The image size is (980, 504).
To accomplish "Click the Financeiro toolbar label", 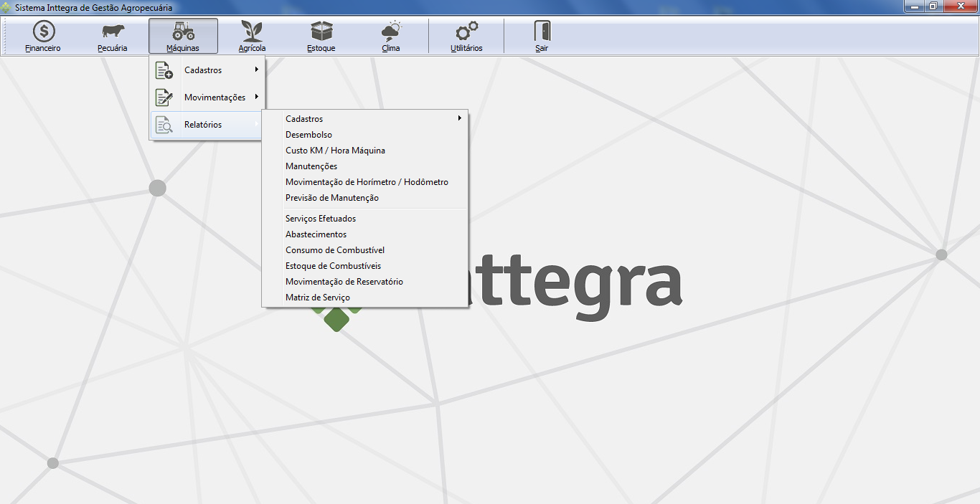I will pyautogui.click(x=43, y=49).
